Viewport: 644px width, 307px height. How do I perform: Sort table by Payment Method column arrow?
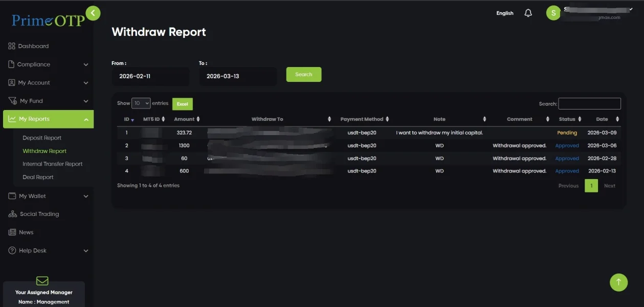coord(387,119)
